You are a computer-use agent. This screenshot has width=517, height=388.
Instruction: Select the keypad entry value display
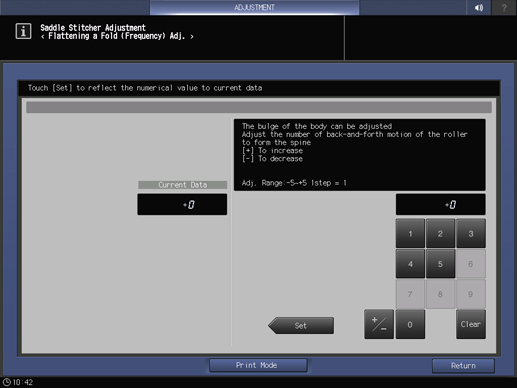click(440, 204)
